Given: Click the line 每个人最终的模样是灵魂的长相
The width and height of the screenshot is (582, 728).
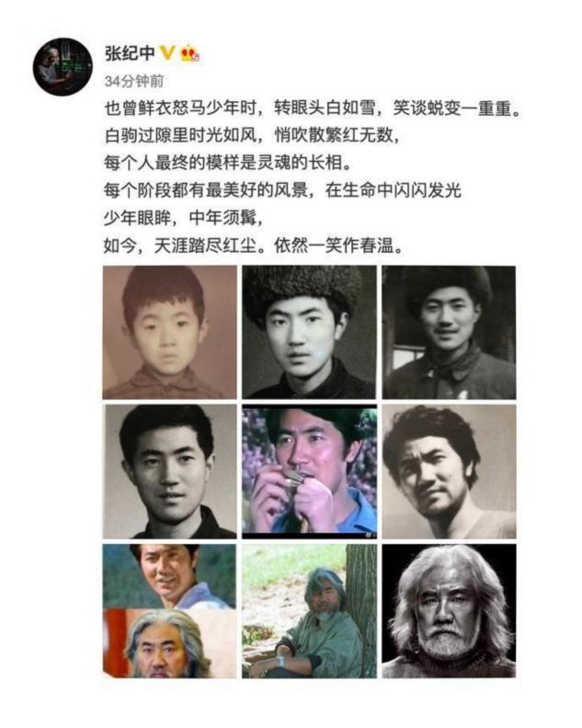Looking at the screenshot, I should (x=229, y=163).
